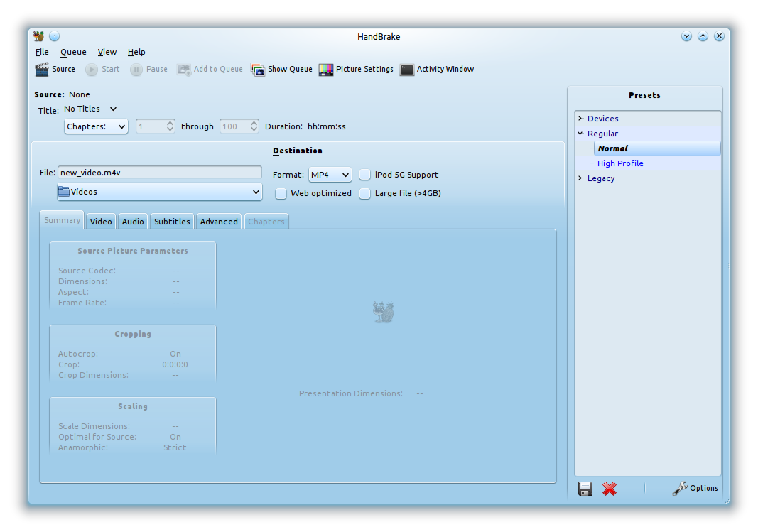Switch to the Advanced tab
This screenshot has width=758, height=532.
(x=219, y=222)
